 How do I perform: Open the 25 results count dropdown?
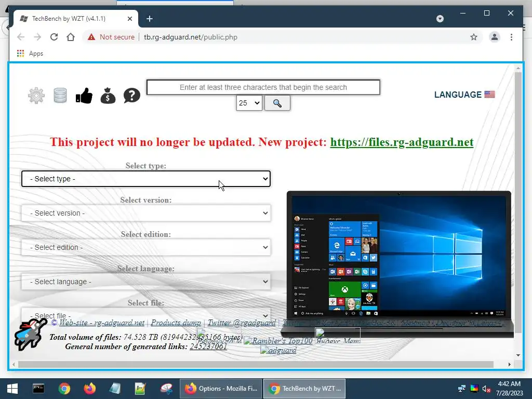[x=249, y=103]
